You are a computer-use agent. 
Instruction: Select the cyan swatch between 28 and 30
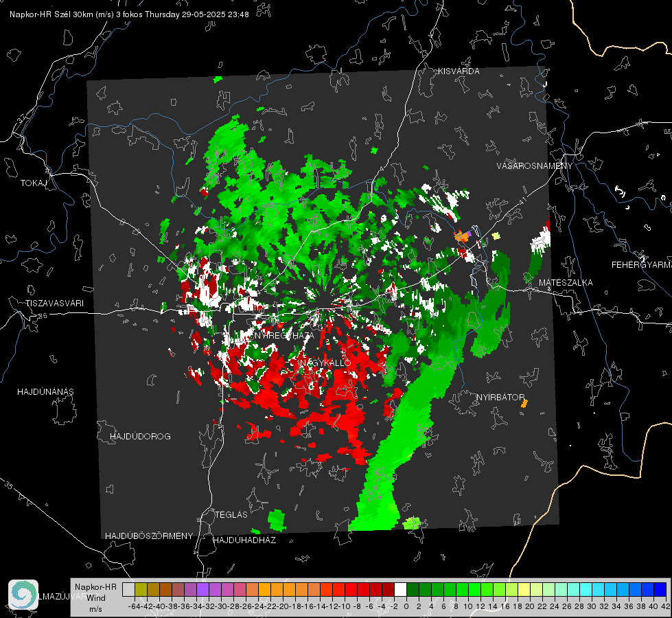586,589
